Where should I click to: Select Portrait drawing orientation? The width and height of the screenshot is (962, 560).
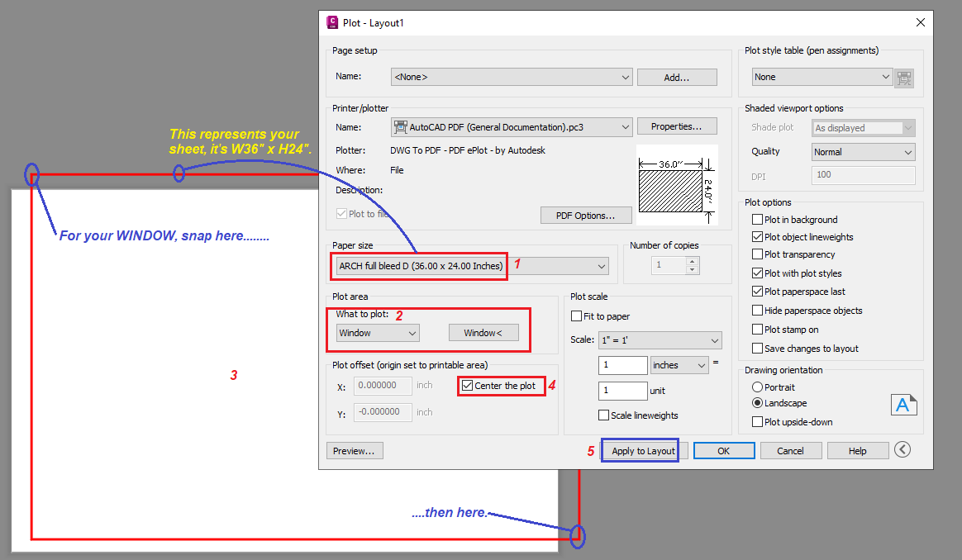pyautogui.click(x=757, y=387)
